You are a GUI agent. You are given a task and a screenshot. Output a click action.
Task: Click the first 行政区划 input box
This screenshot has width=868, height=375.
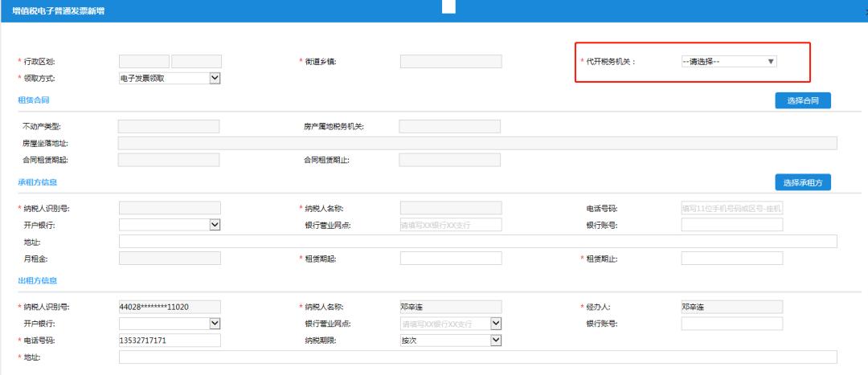[144, 62]
